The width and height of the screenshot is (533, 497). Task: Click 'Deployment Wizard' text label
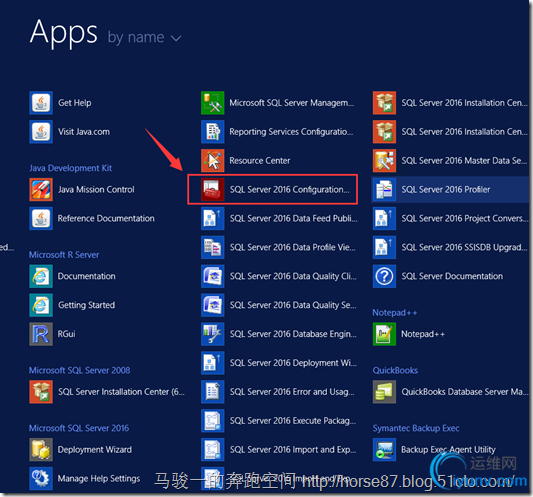point(95,449)
